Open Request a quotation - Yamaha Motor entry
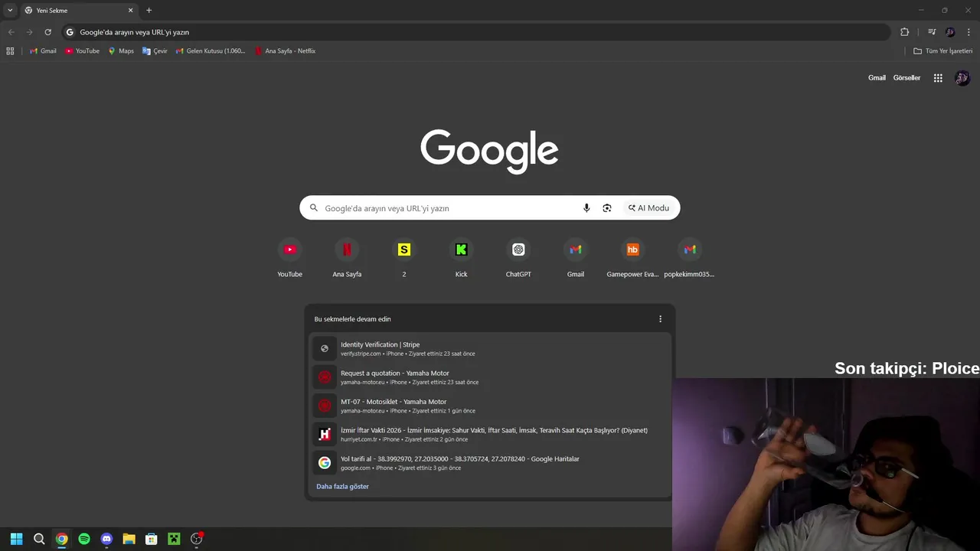The image size is (980, 551). [x=490, y=377]
